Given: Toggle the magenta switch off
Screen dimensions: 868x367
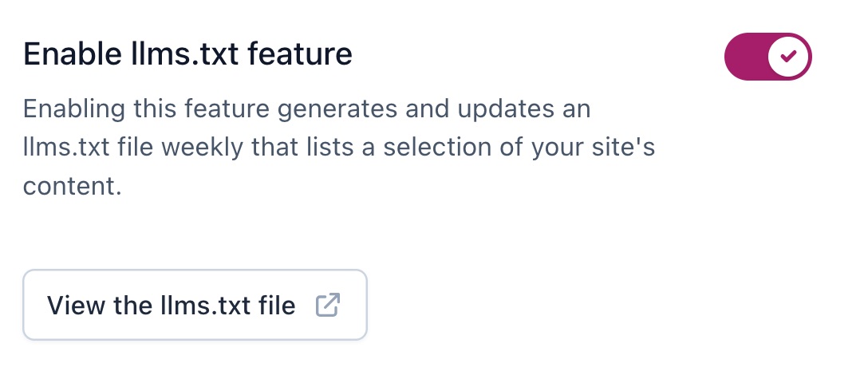Looking at the screenshot, I should click(767, 57).
